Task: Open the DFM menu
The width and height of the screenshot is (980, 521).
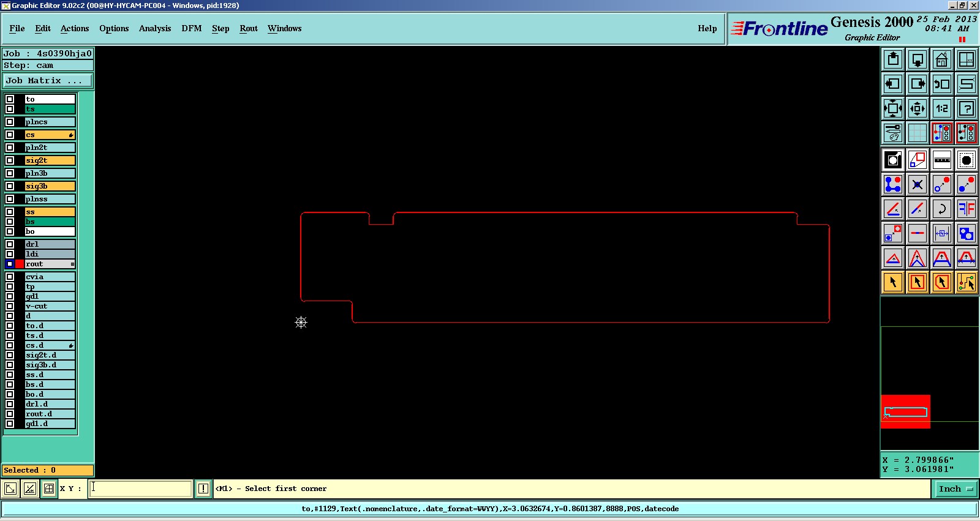Action: point(192,29)
